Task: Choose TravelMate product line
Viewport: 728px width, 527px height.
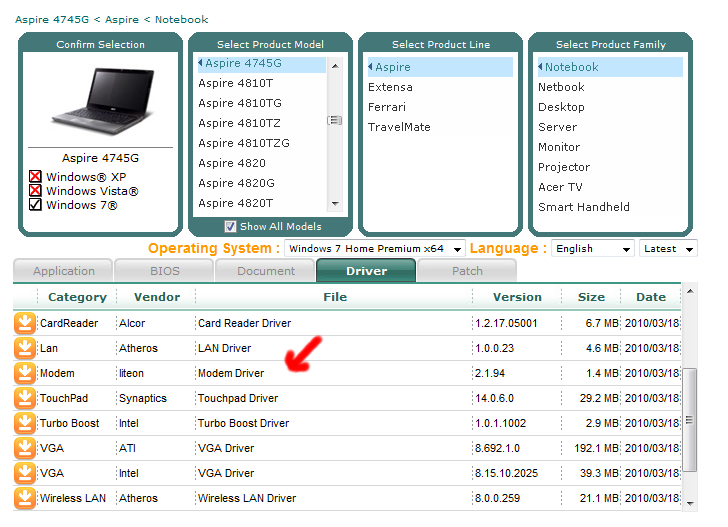Action: [399, 127]
